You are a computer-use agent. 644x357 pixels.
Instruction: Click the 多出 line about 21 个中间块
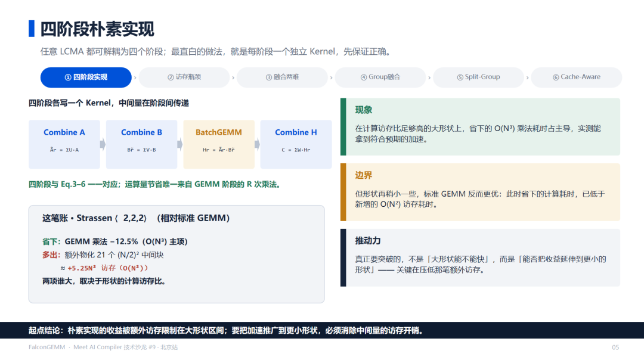(103, 255)
